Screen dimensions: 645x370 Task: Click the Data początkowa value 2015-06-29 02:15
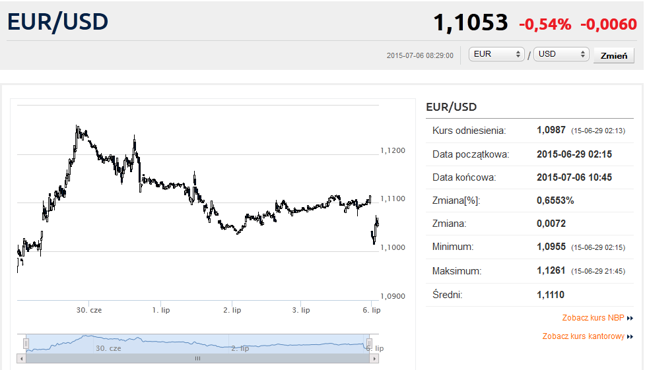click(x=574, y=154)
